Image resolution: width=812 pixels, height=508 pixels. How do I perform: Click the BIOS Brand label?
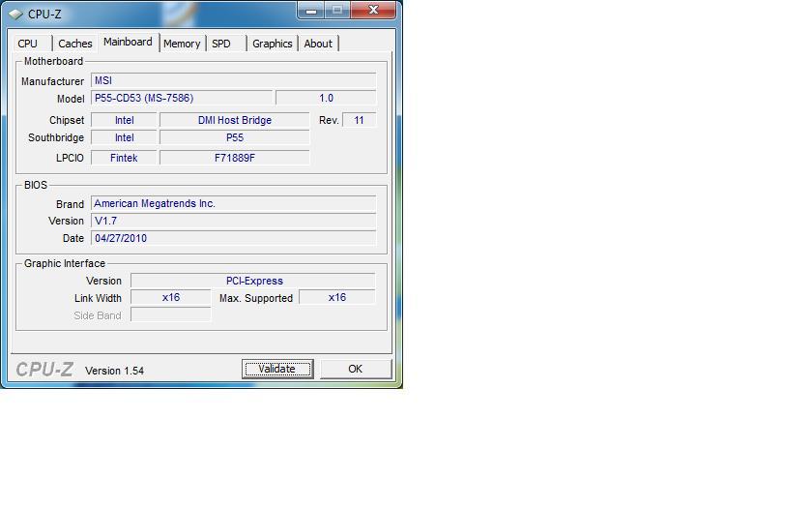pos(70,204)
